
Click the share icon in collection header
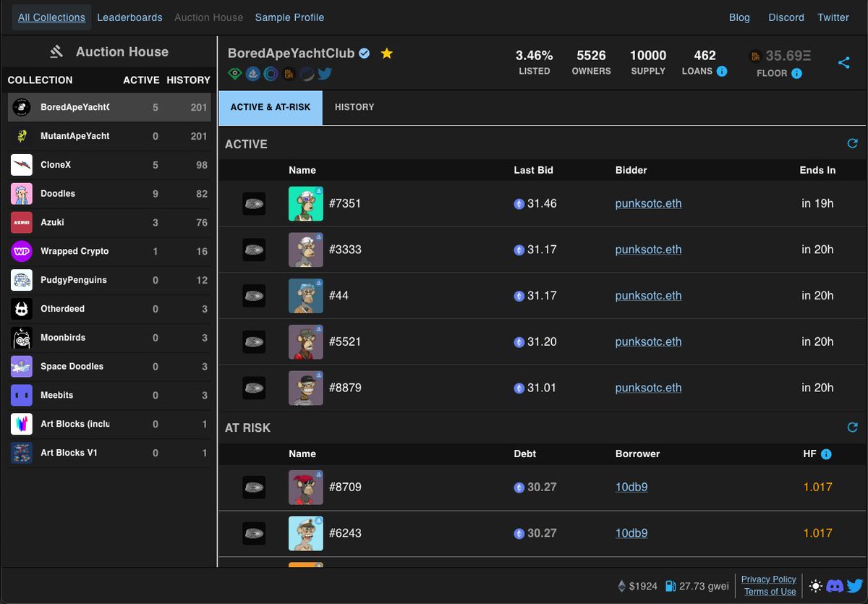(843, 63)
